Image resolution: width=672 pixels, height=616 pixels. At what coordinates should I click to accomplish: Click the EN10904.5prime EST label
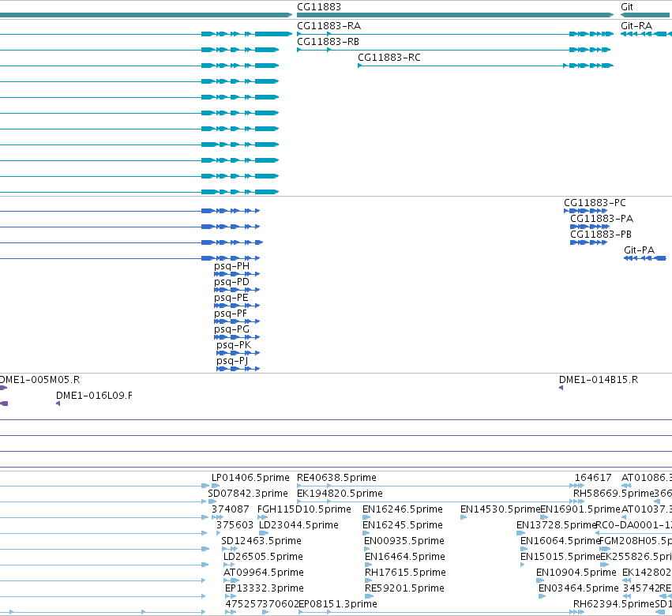tap(576, 573)
